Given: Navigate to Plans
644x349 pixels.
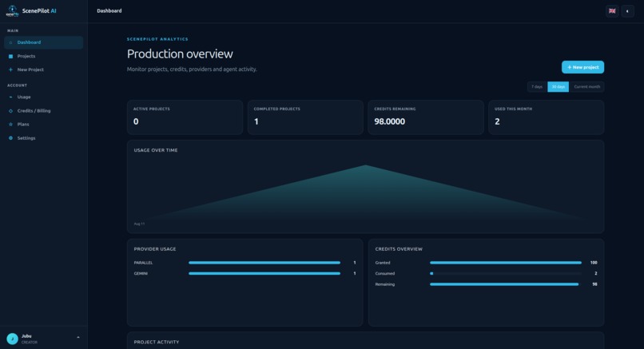Looking at the screenshot, I should coord(43,125).
